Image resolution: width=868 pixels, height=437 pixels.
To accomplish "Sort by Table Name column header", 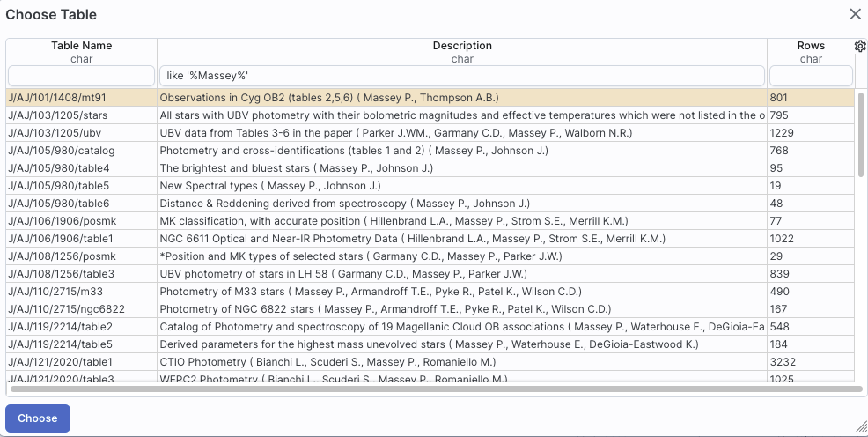I will pos(81,46).
